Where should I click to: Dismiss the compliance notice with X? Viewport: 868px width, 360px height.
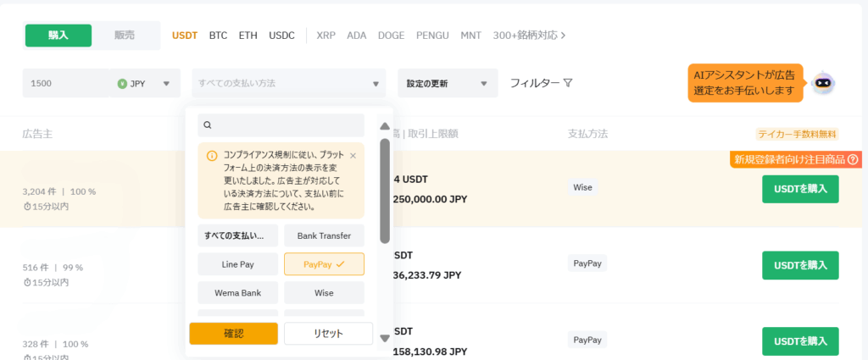tap(353, 156)
